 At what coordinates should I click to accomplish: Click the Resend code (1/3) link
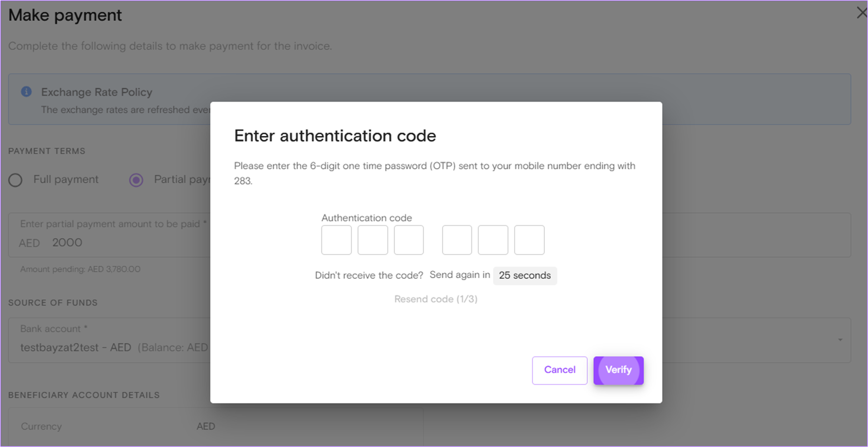point(436,299)
